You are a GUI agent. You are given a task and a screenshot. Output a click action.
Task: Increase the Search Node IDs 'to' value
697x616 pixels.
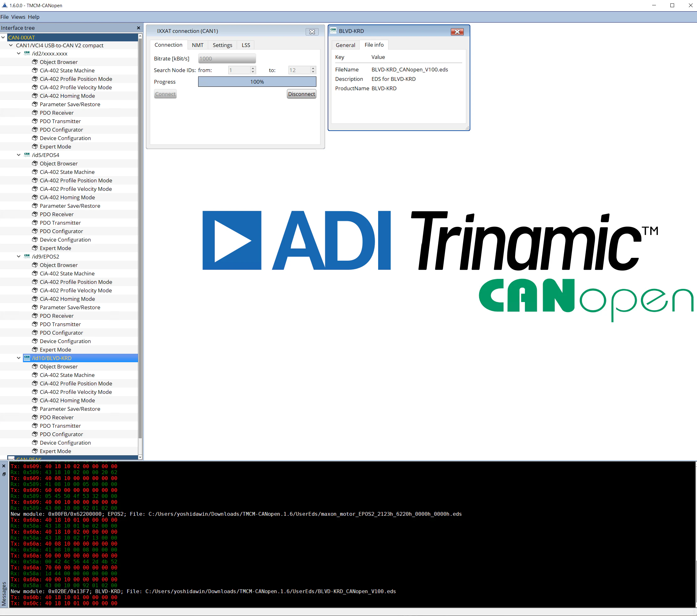313,68
